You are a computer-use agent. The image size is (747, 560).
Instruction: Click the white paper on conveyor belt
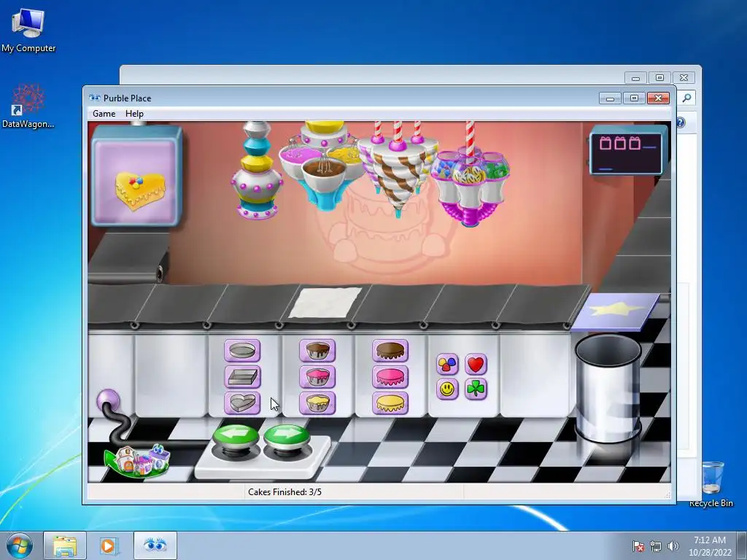pyautogui.click(x=325, y=303)
